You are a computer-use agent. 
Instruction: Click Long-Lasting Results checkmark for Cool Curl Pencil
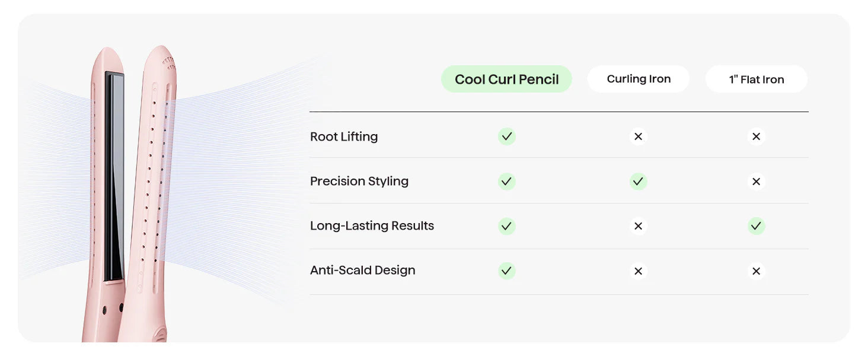coord(506,226)
